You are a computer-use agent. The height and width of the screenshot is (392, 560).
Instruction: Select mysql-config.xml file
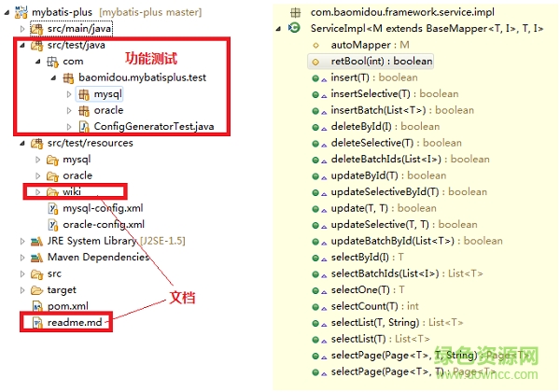pos(104,208)
